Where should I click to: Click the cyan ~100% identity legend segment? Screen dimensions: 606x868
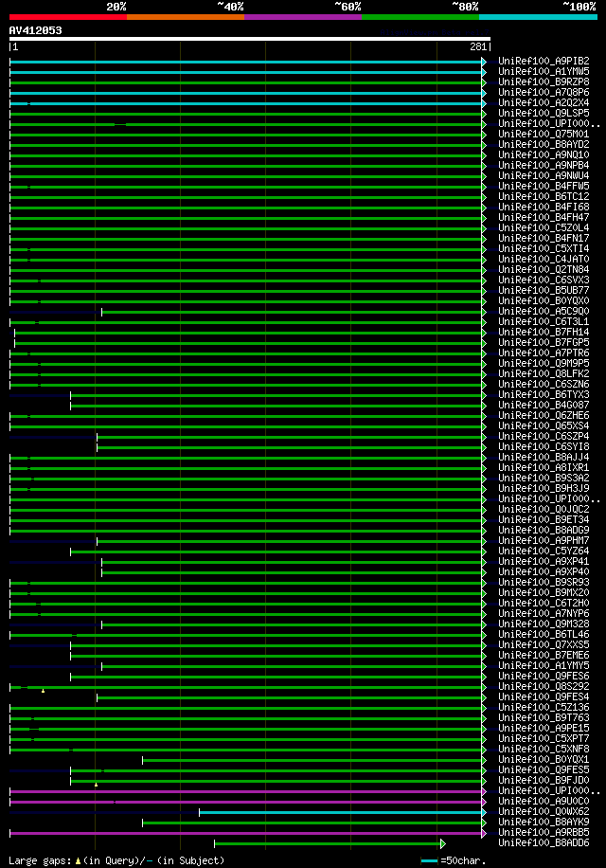click(x=538, y=17)
